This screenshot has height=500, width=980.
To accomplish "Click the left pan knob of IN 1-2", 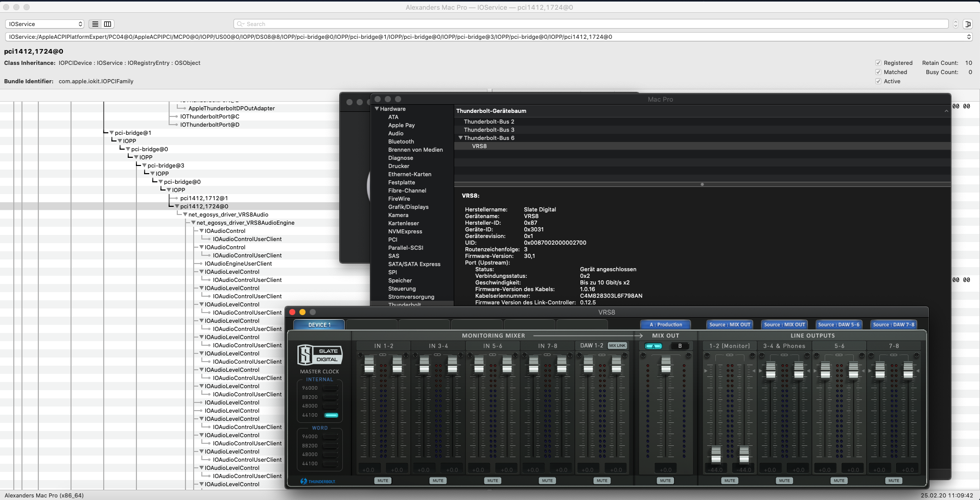I will (x=361, y=355).
